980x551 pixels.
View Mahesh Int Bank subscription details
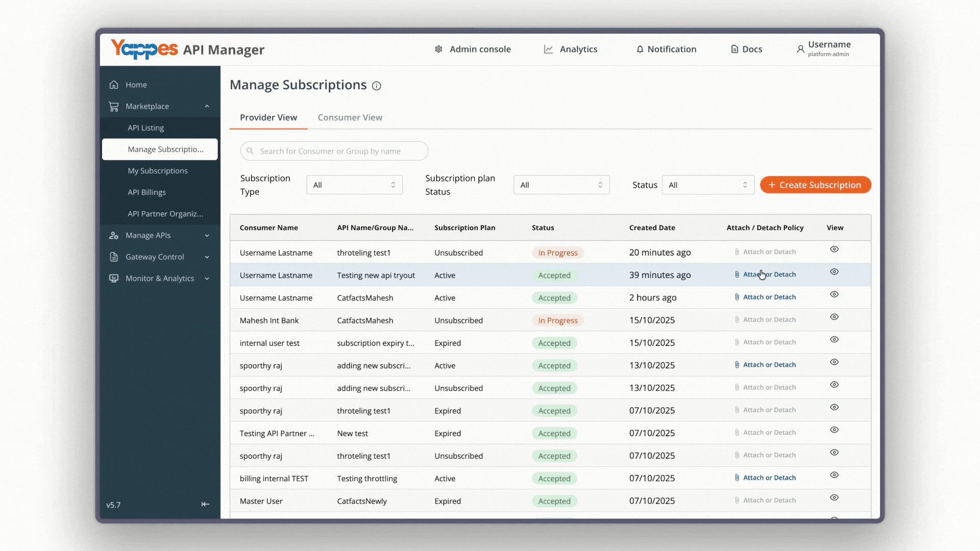[x=834, y=317]
